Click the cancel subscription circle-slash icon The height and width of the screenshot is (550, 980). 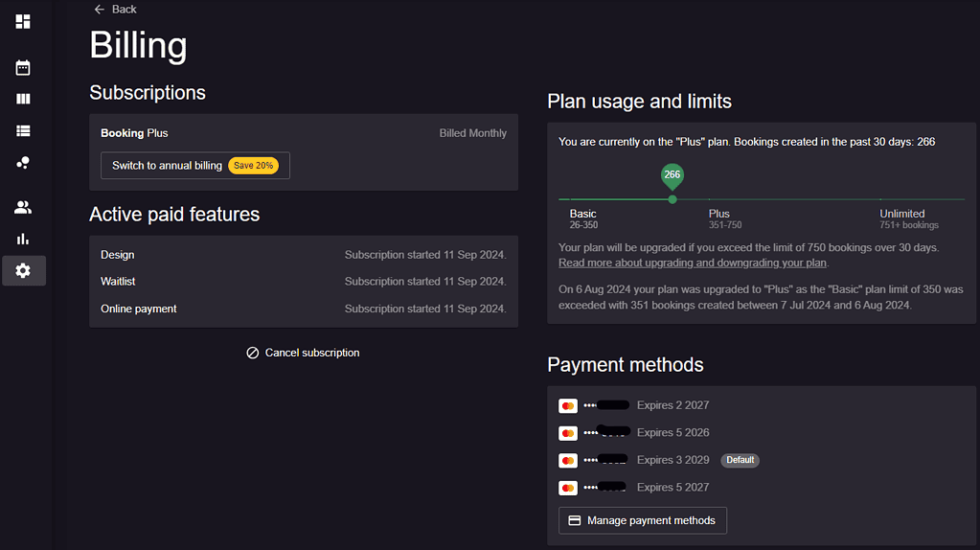click(x=253, y=354)
